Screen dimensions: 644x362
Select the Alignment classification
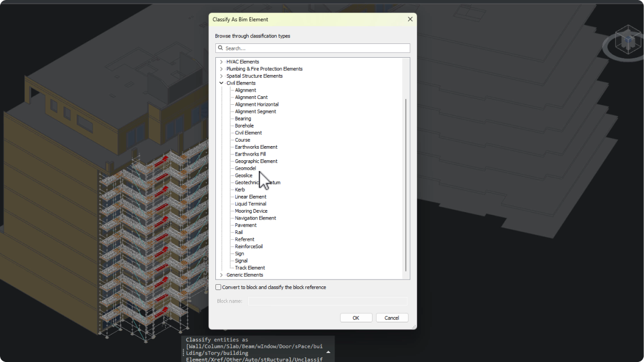point(245,90)
